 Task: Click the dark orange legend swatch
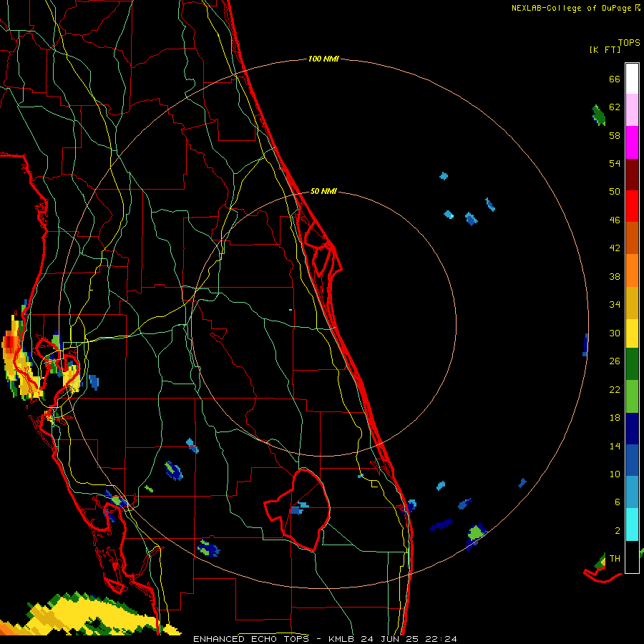(632, 238)
